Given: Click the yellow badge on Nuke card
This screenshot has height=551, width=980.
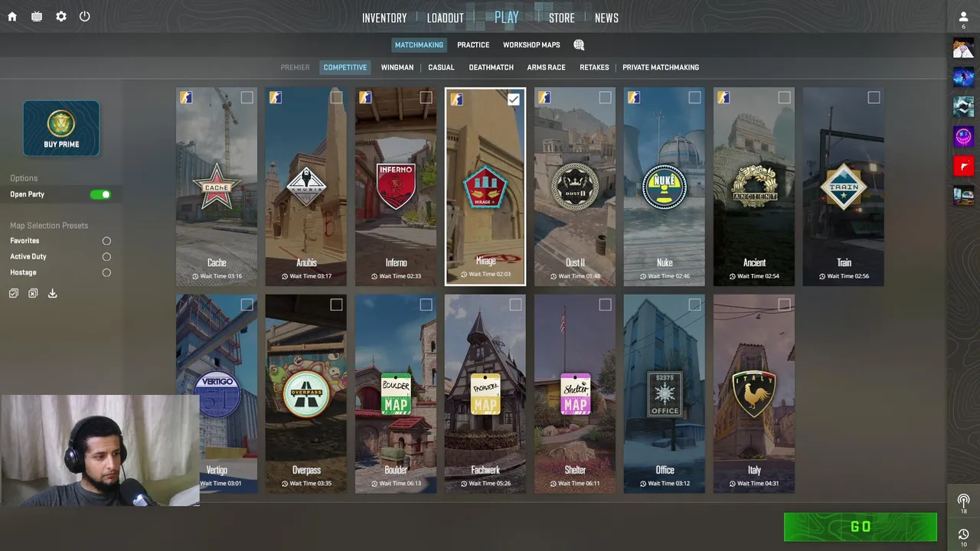Looking at the screenshot, I should [x=634, y=97].
